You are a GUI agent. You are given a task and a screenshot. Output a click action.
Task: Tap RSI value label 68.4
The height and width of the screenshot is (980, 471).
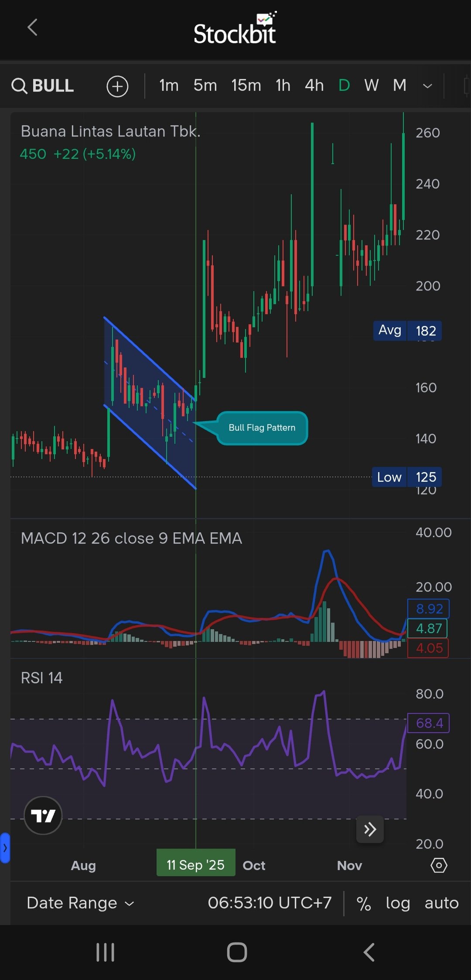[x=428, y=723]
